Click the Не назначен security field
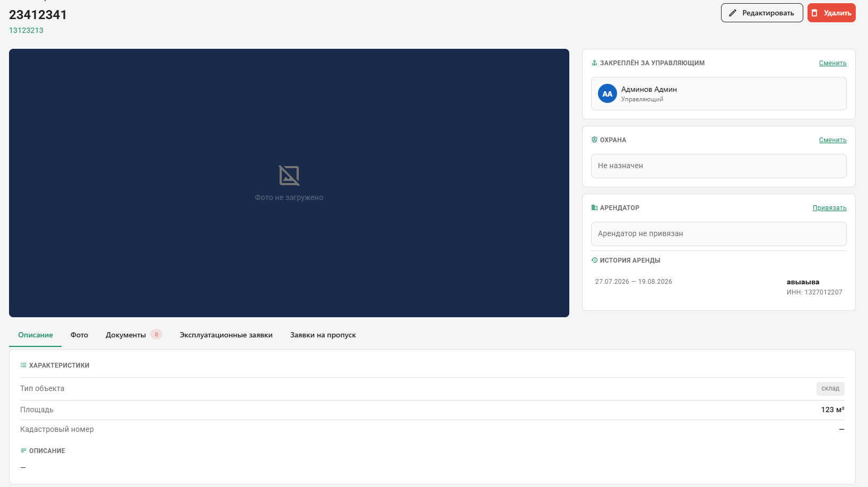Screen dimensions: 868x487 coord(718,166)
